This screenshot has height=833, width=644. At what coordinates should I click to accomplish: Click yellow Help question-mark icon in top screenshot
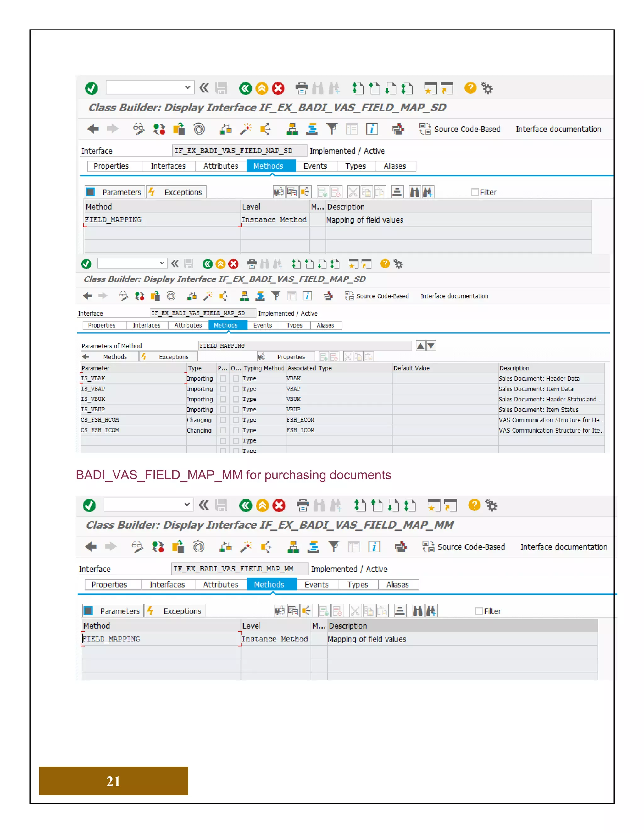pos(470,88)
